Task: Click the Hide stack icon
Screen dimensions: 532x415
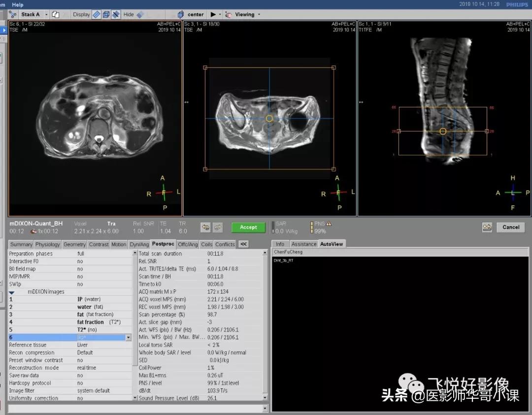Action: point(140,14)
